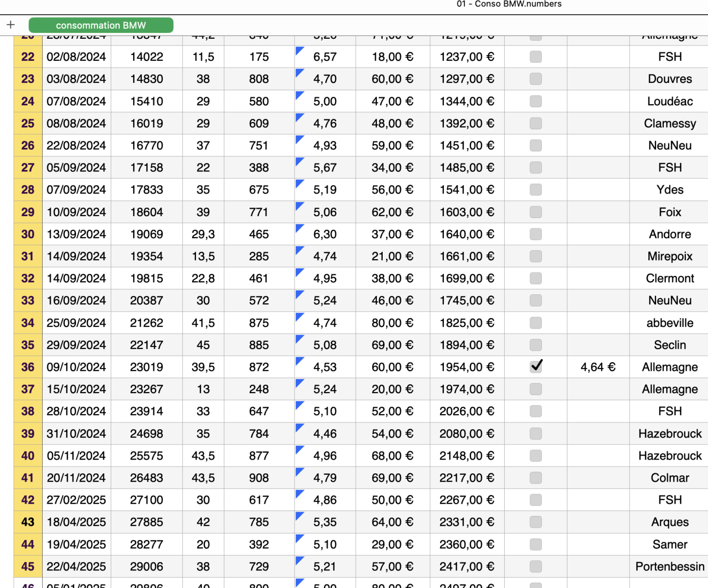The width and height of the screenshot is (708, 588).
Task: Select location cell Colmar
Action: (x=670, y=478)
